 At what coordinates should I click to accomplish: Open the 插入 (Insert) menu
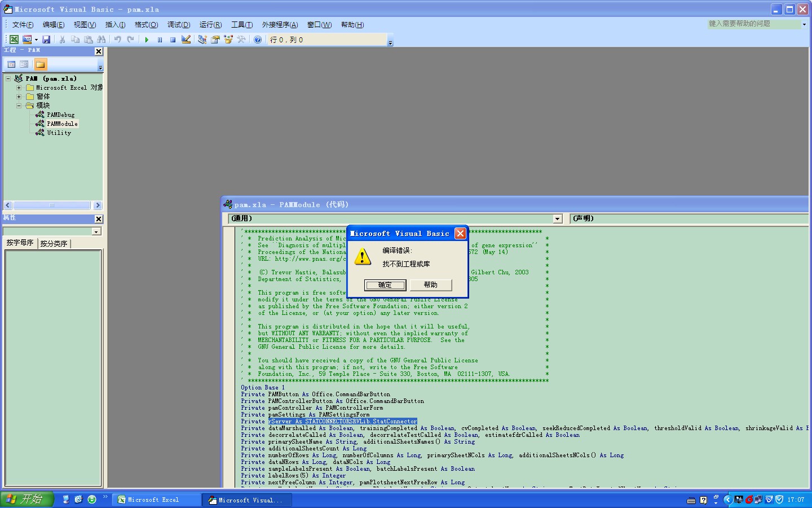tap(115, 24)
